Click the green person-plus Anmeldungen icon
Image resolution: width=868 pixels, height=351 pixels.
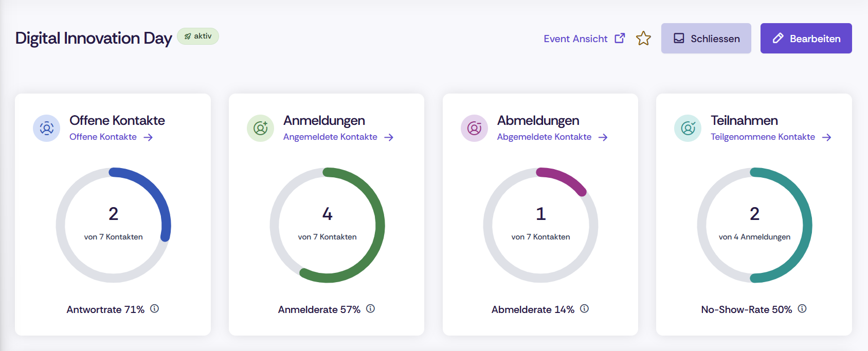click(260, 128)
